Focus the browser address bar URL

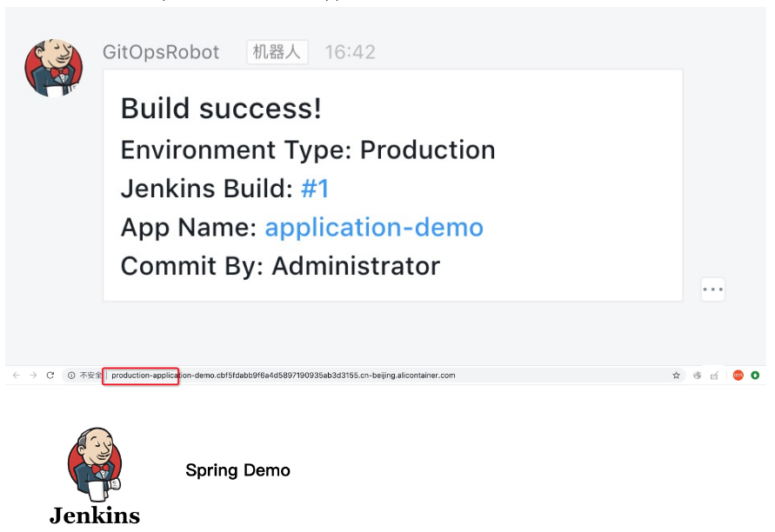point(284,376)
